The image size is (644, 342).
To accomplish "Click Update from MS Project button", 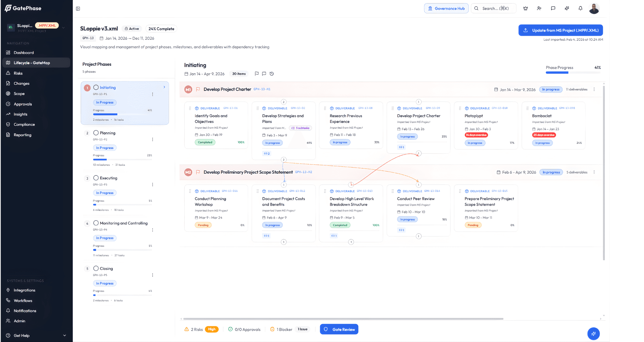I will [560, 30].
